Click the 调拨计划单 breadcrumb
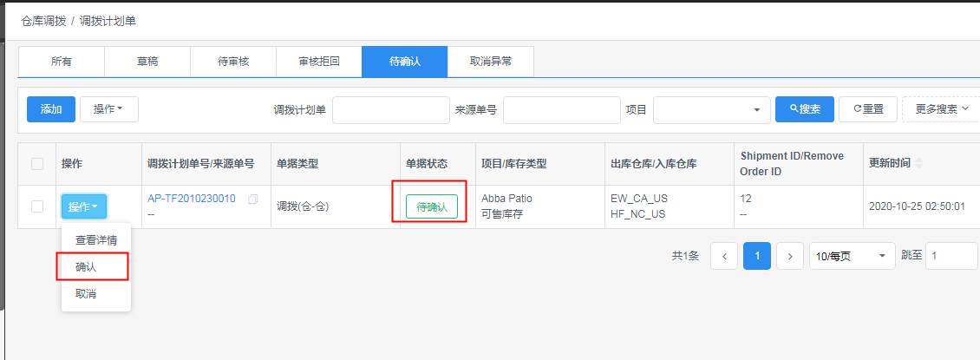This screenshot has height=360, width=980. pyautogui.click(x=108, y=21)
